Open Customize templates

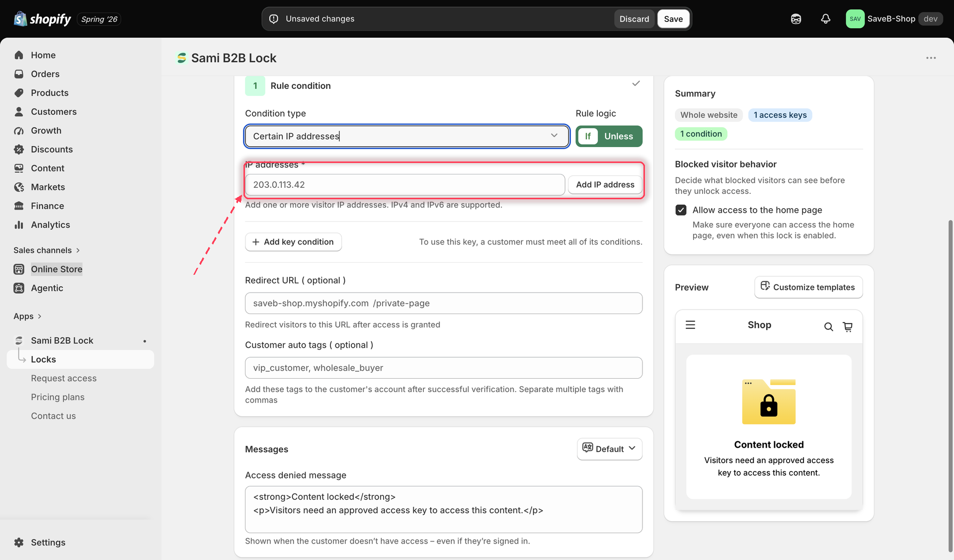click(808, 287)
